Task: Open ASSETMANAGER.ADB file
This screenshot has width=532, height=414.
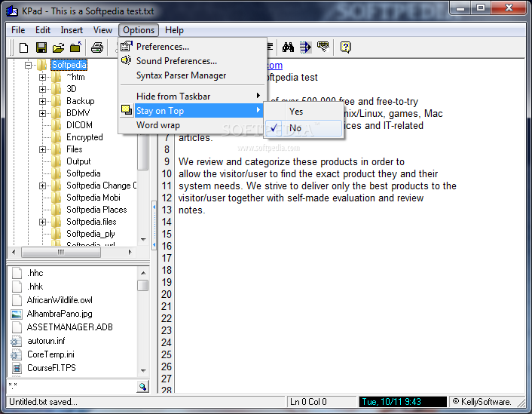Action: (x=70, y=327)
